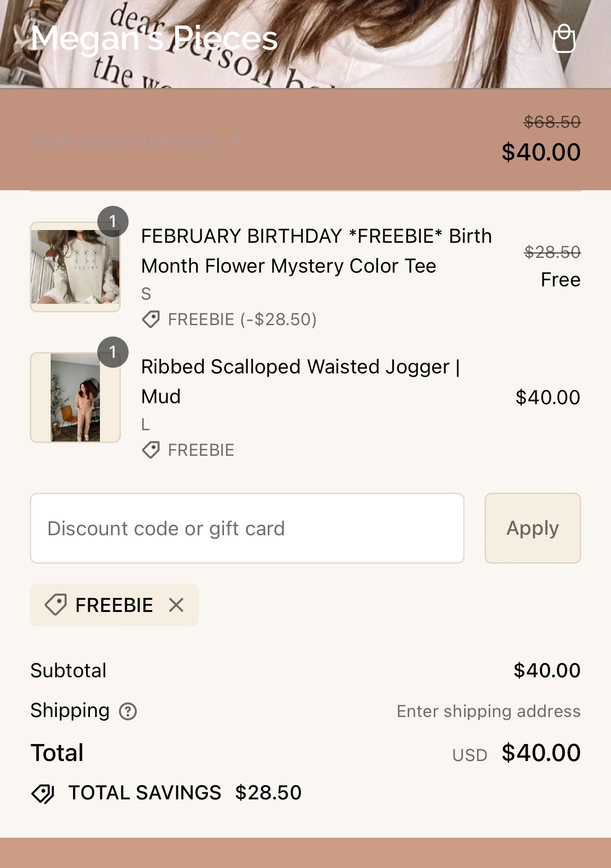
Task: Open the Shipping help question mark icon
Action: (x=128, y=710)
